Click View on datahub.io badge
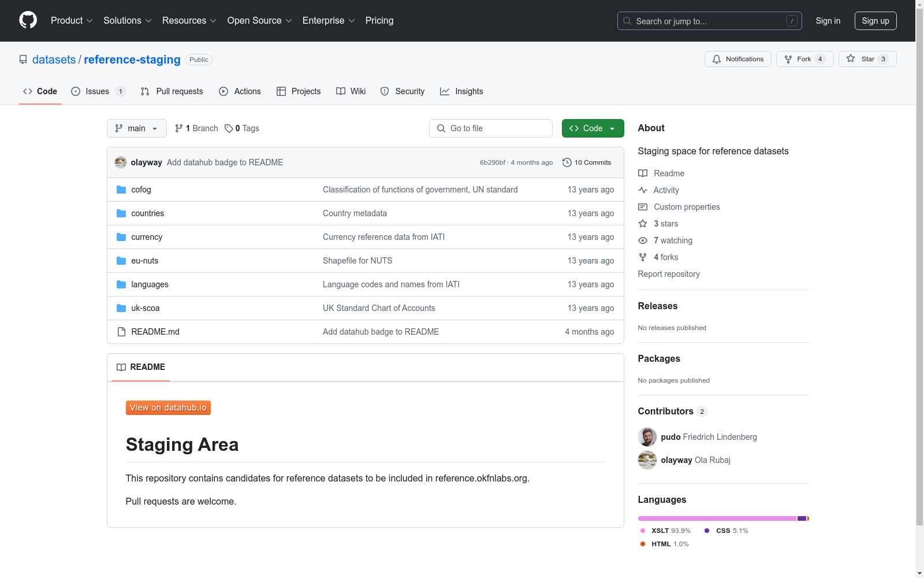 coord(168,408)
